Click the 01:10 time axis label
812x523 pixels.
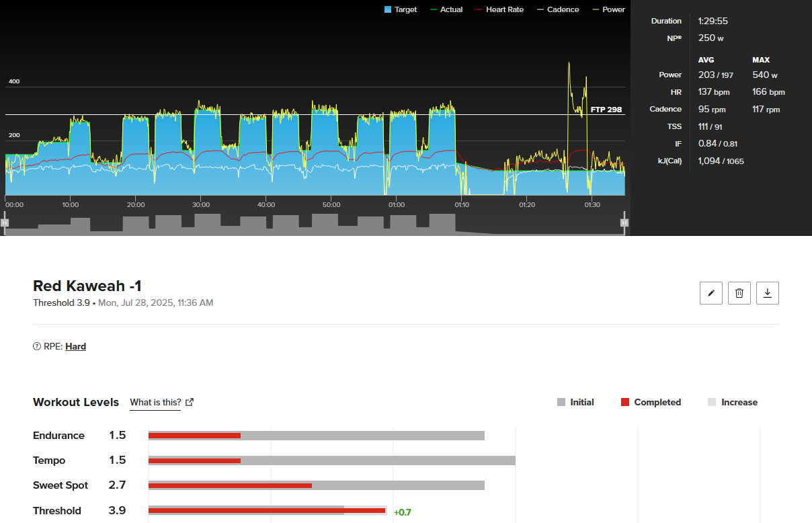[x=461, y=204]
